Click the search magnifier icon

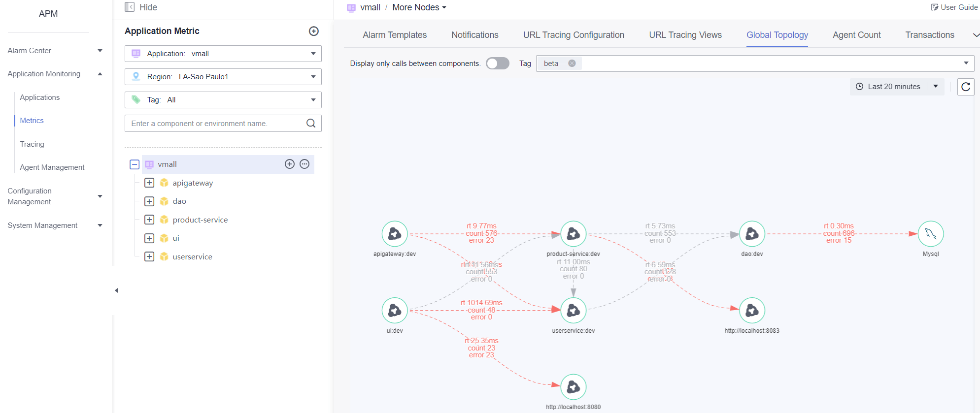311,123
